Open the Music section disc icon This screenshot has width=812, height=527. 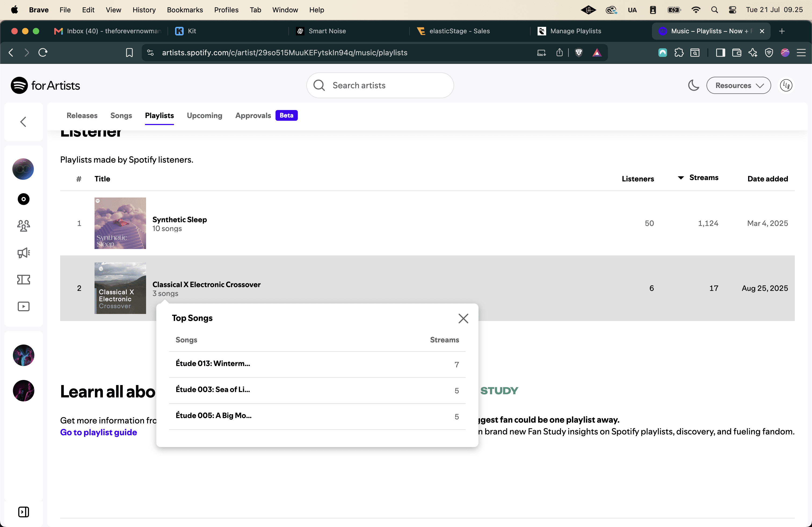(x=24, y=199)
